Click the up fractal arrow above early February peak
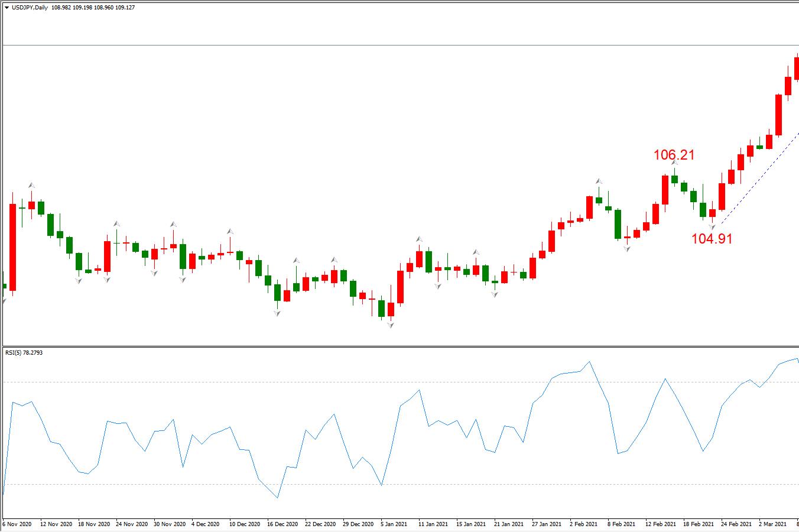The image size is (799, 532). 599,181
